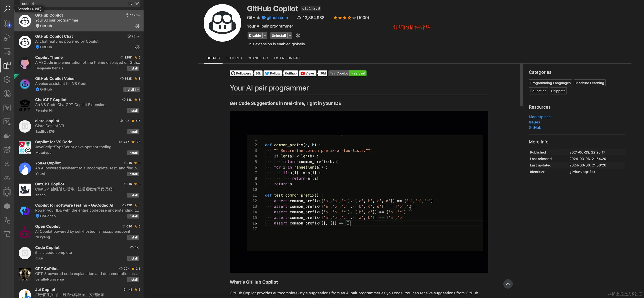This screenshot has width=644, height=298.
Task: Open the Extensions view icon
Action: pos(7,66)
